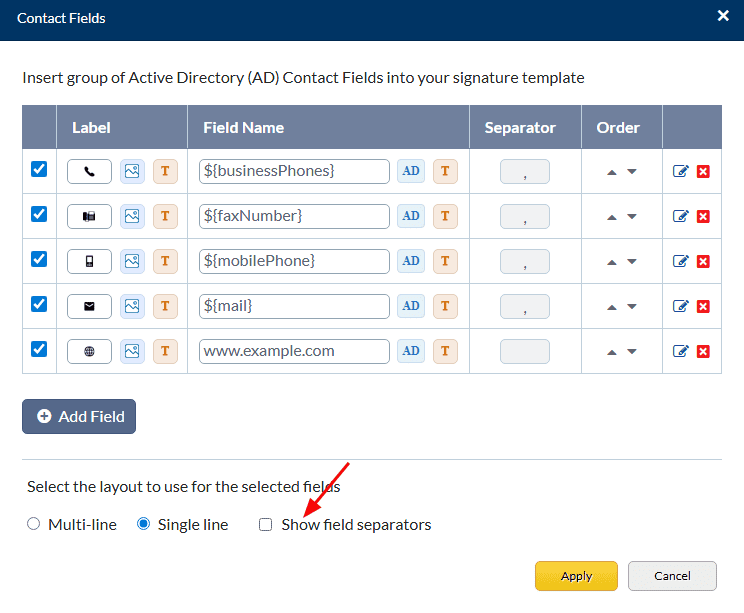
Task: Select the Multi-line layout option
Action: point(34,524)
